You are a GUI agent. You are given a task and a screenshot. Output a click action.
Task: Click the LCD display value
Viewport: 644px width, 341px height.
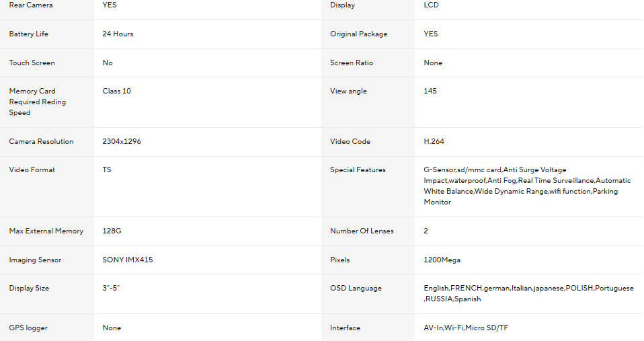[431, 5]
